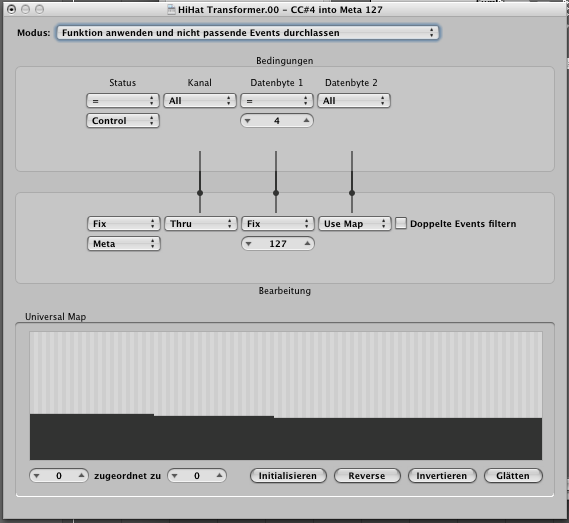Click inside the Universal Map graph area
This screenshot has height=523, width=569.
(286, 396)
